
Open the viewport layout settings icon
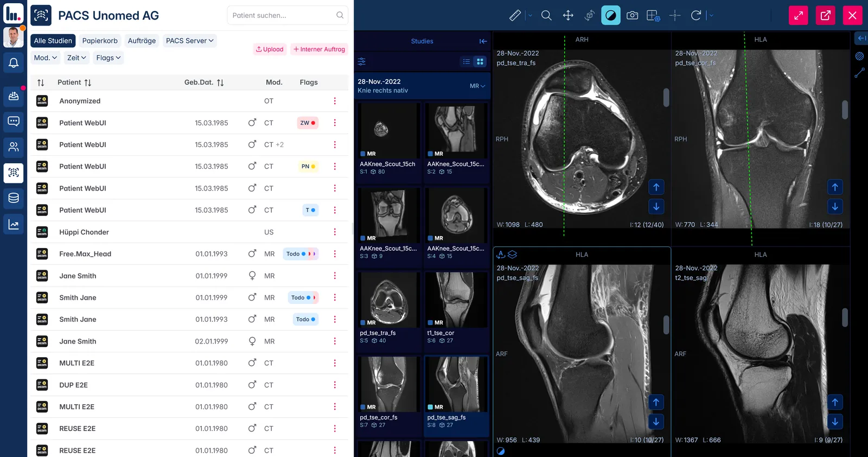pos(653,16)
